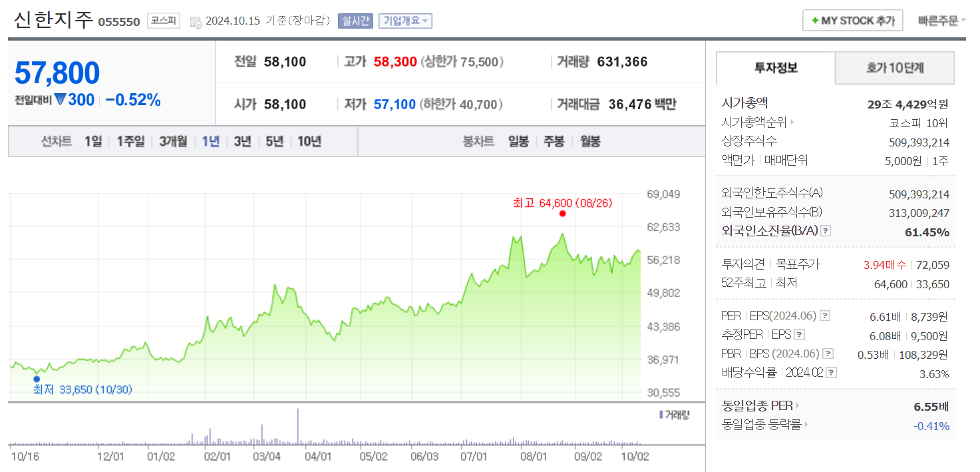Click the 08/01 date axis label
Viewport: 980px width, 472px height.
[533, 457]
